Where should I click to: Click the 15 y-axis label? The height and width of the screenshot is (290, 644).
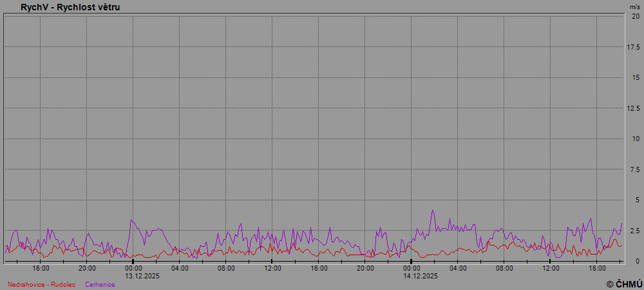pos(635,77)
